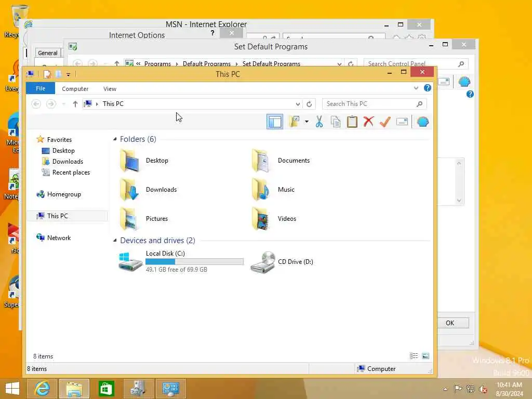Screen dimensions: 532x399
Task: Toggle the navigation pane layout icon
Action: point(274,122)
